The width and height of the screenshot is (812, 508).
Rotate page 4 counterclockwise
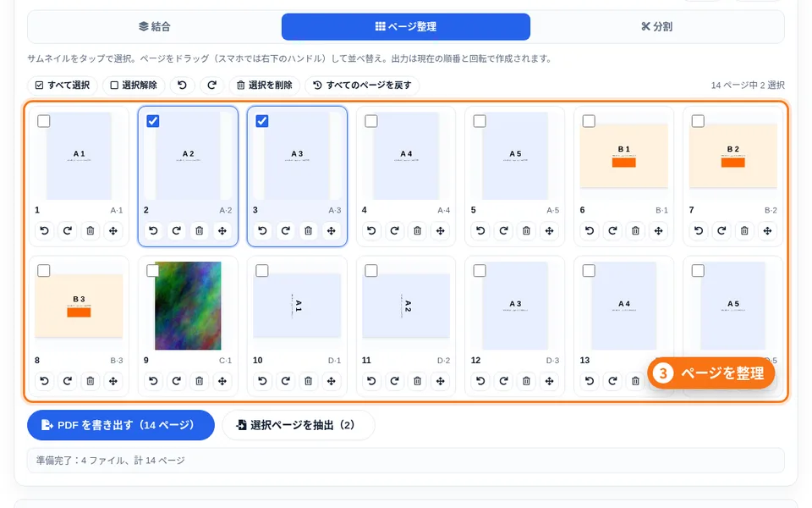[372, 230]
